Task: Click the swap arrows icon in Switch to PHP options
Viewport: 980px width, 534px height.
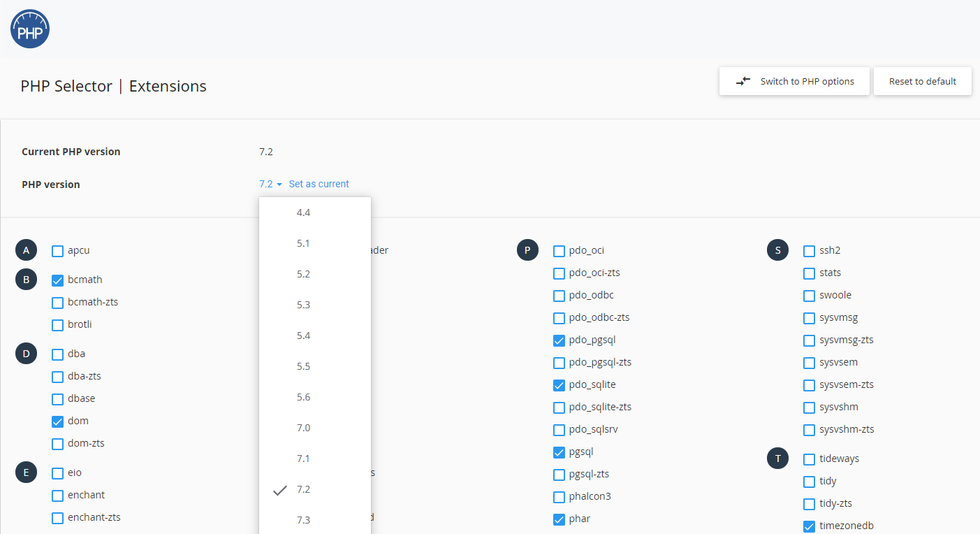Action: pyautogui.click(x=743, y=81)
